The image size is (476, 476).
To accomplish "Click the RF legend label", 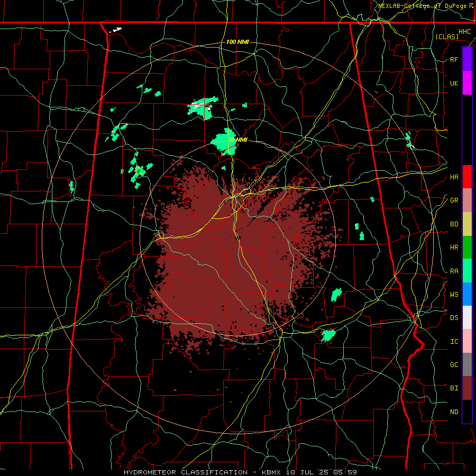I will (x=454, y=60).
